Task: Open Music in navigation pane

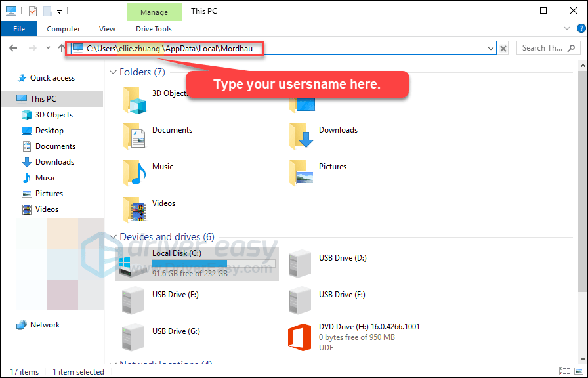Action: pos(45,178)
